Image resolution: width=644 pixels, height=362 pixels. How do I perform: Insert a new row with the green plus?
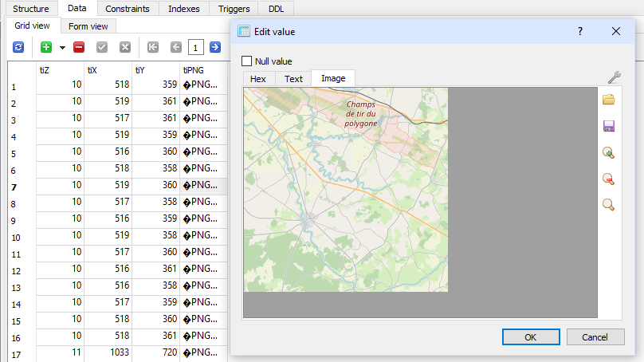(x=46, y=47)
